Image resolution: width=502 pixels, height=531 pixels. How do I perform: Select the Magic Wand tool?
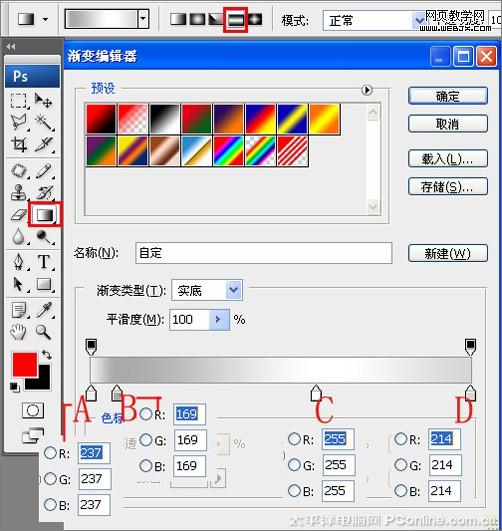click(x=44, y=123)
